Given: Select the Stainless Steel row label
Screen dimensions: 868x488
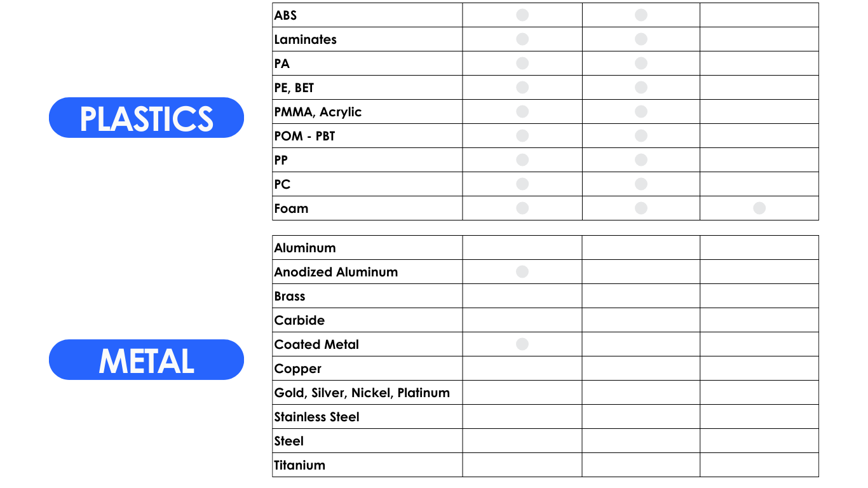Looking at the screenshot, I should [316, 417].
